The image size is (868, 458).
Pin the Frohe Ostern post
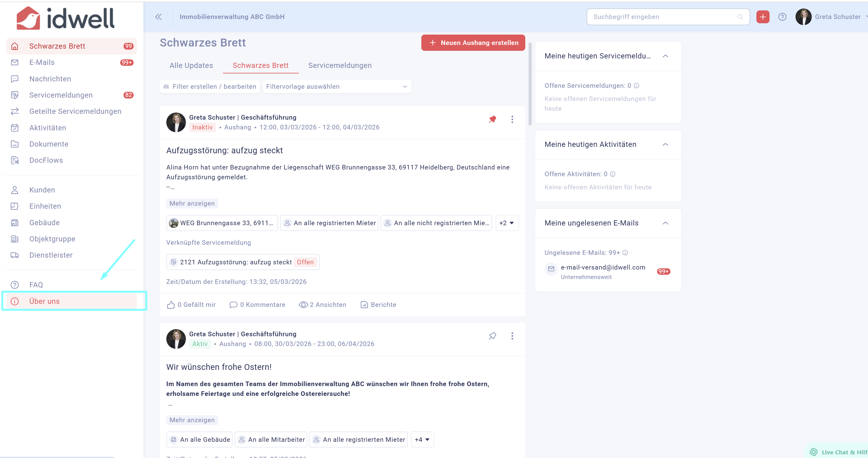(492, 336)
